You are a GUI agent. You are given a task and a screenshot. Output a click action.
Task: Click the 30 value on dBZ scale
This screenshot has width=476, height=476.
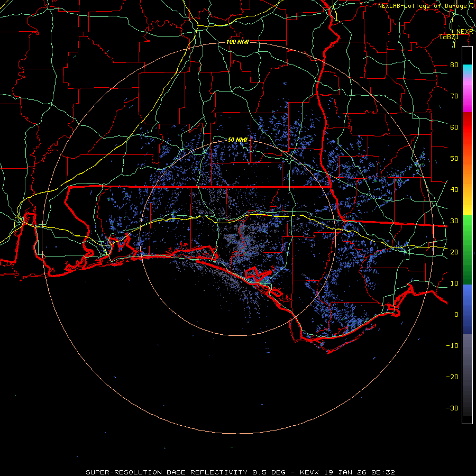click(454, 221)
